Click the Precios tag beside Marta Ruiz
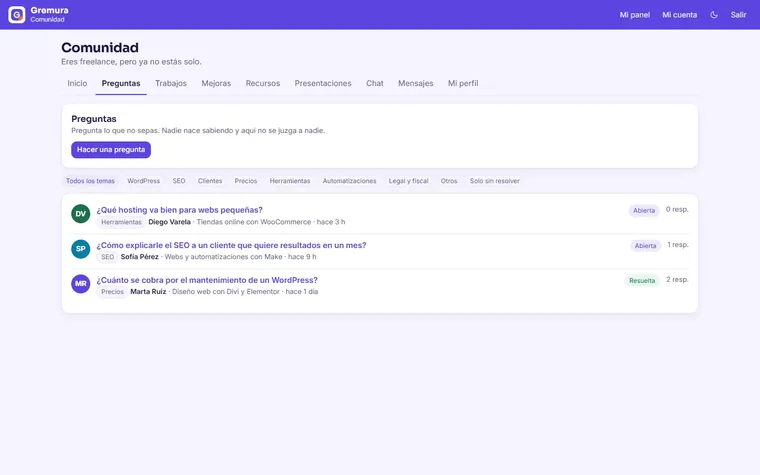 [x=112, y=292]
